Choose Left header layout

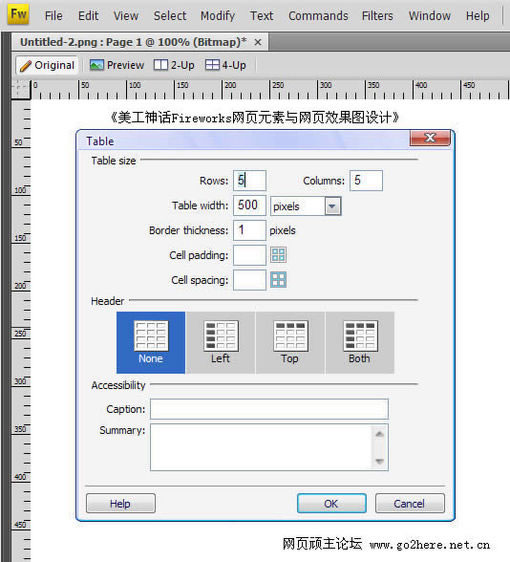click(220, 343)
